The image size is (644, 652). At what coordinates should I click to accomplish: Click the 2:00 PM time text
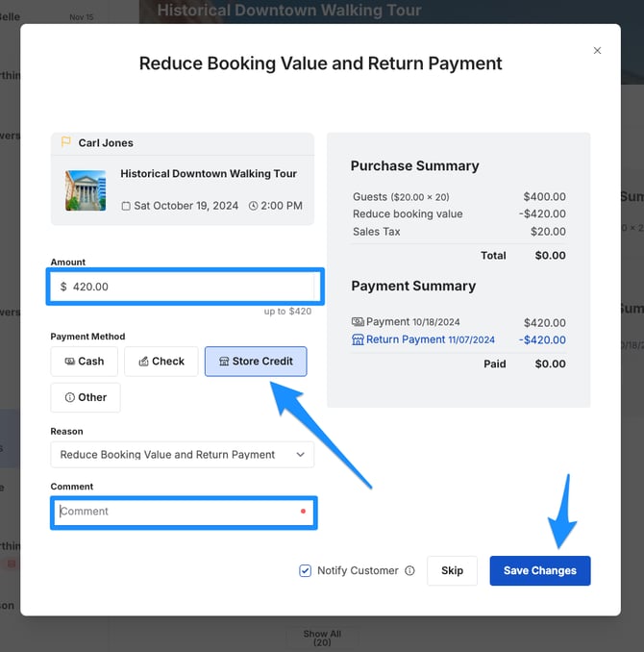pos(282,206)
